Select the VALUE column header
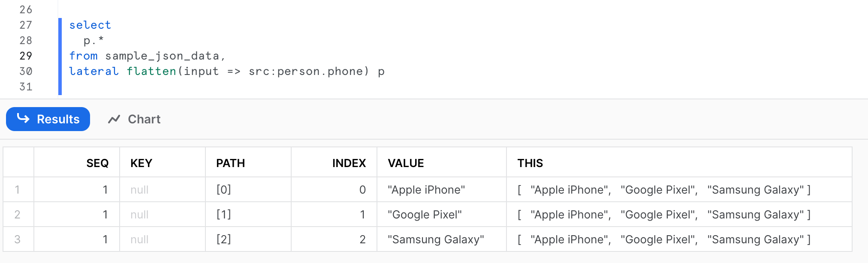868x263 pixels. click(406, 163)
